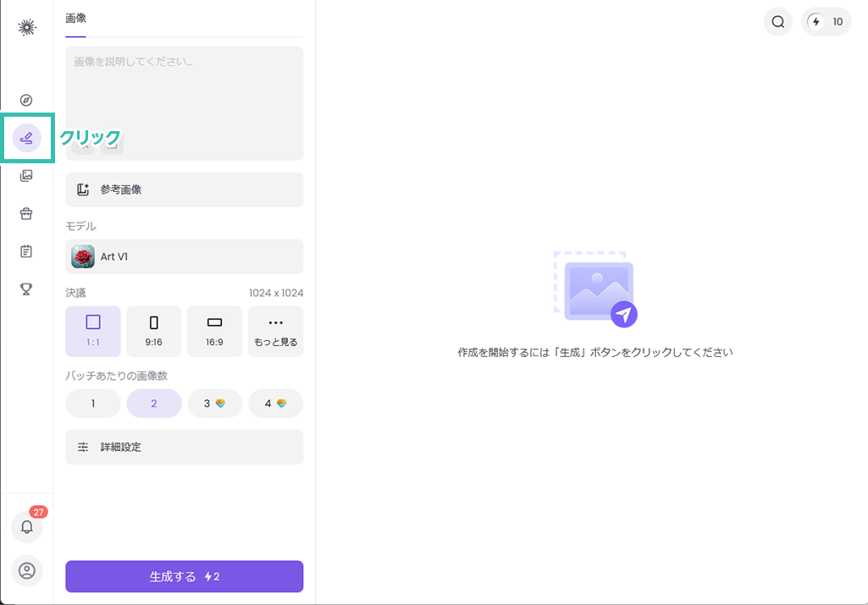Click the 作成を開始するには instruction text
This screenshot has height=605, width=868.
595,352
